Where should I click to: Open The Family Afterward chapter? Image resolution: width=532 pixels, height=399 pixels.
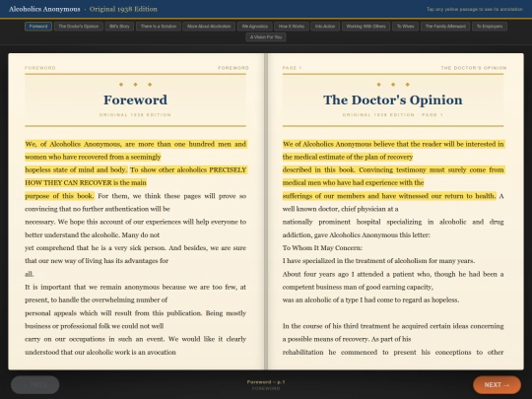(445, 27)
